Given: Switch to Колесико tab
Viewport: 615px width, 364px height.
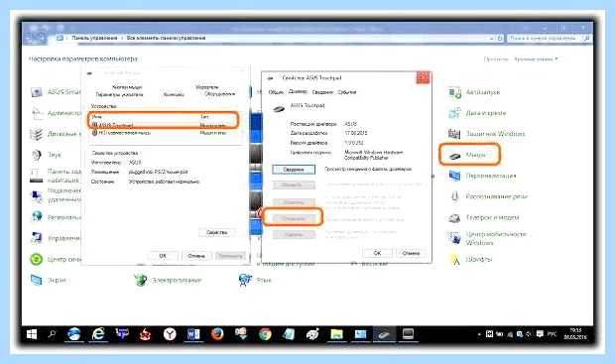Looking at the screenshot, I should point(174,94).
